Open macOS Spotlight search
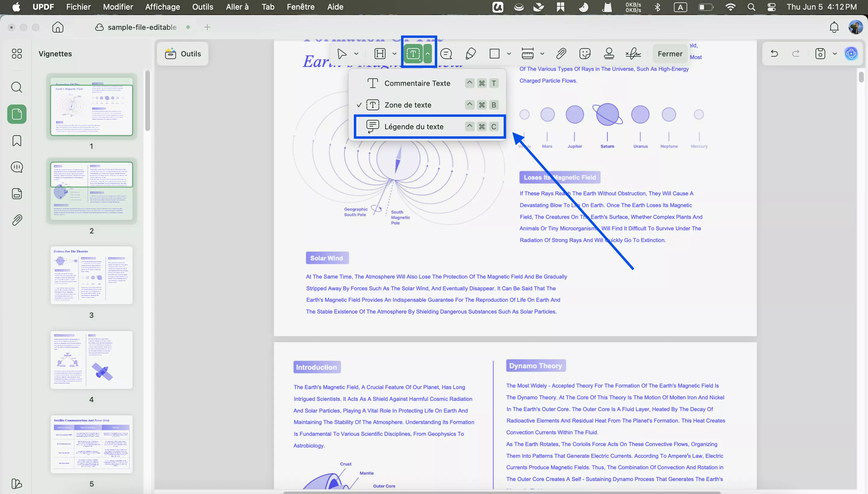This screenshot has height=494, width=868. 751,7
